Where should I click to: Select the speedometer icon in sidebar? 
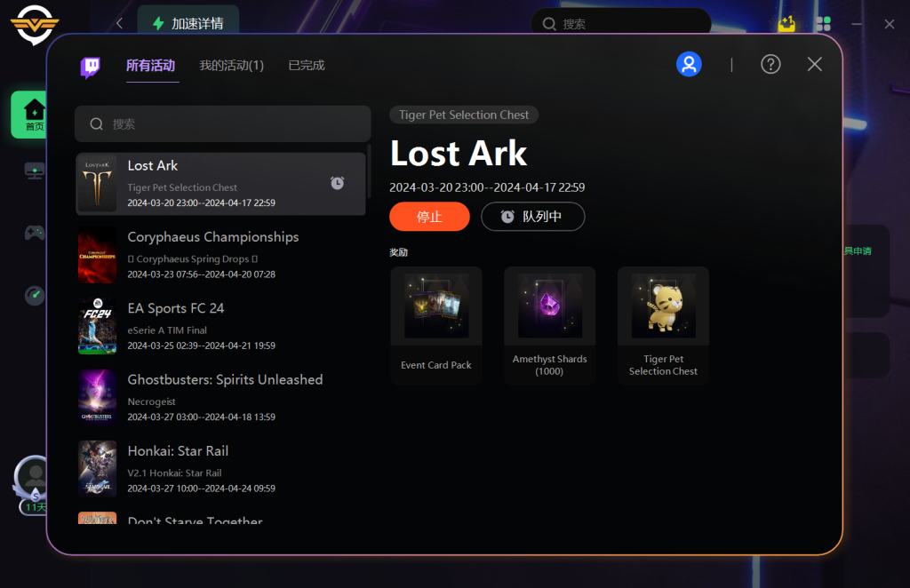35,295
